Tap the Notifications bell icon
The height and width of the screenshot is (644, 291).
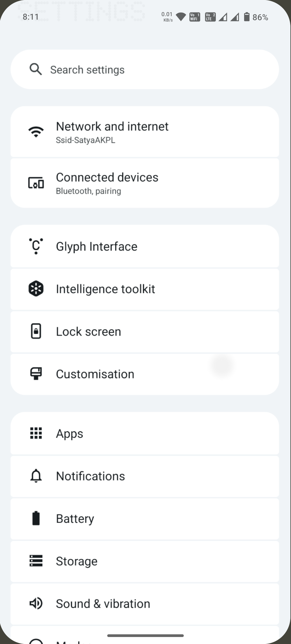(36, 476)
